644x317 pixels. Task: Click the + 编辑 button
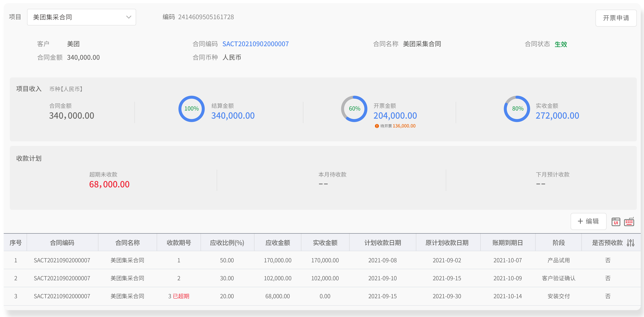(x=588, y=221)
